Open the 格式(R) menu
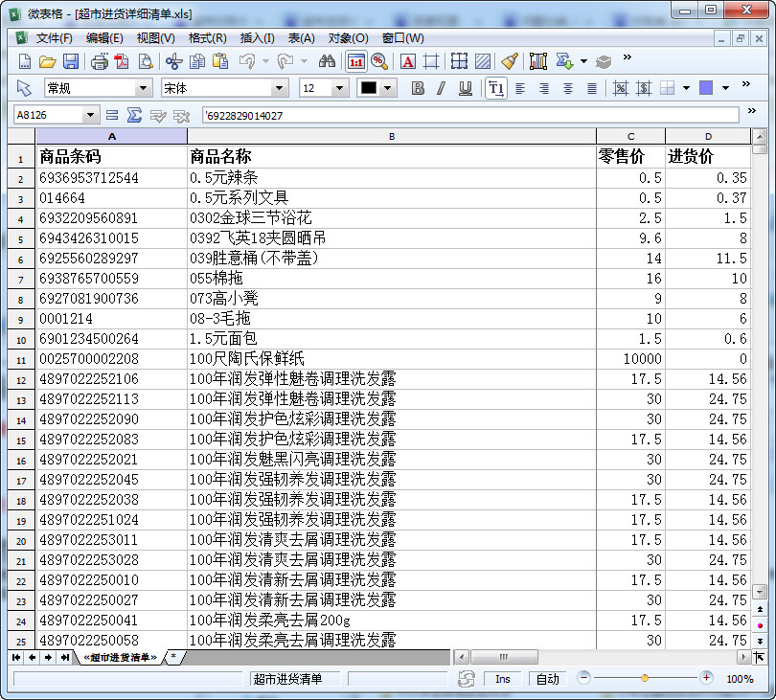The image size is (776, 700). pyautogui.click(x=207, y=38)
